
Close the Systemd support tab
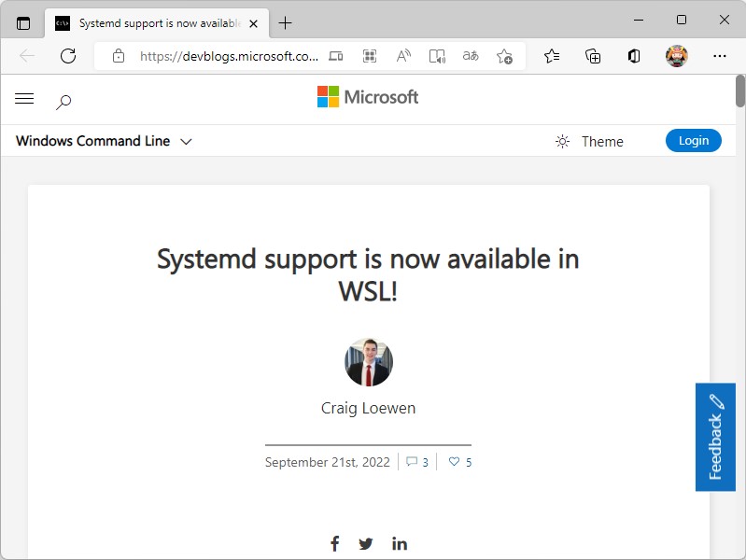point(254,23)
